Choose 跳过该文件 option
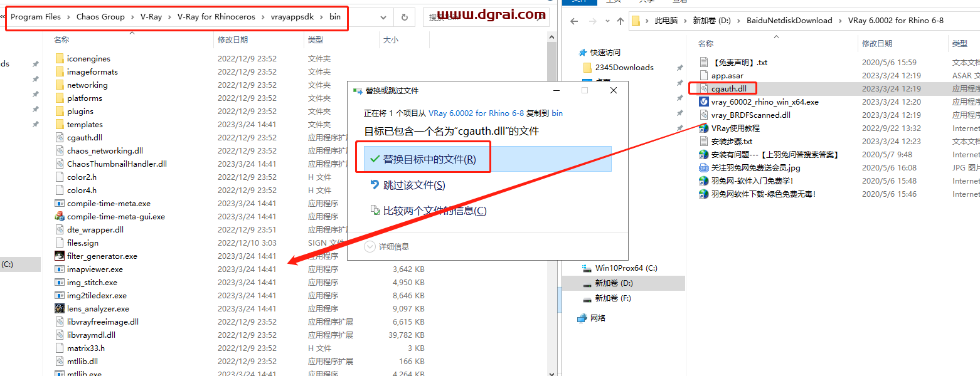980x376 pixels. (413, 185)
